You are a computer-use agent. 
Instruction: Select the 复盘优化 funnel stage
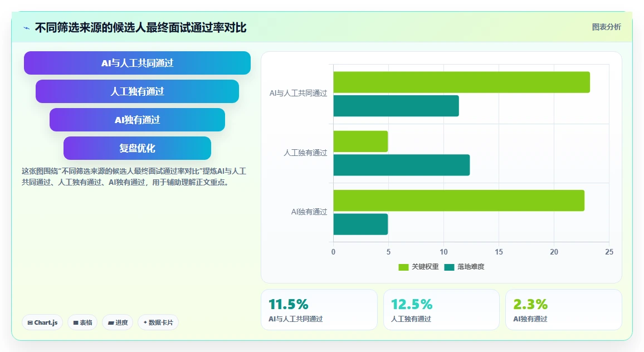point(137,148)
